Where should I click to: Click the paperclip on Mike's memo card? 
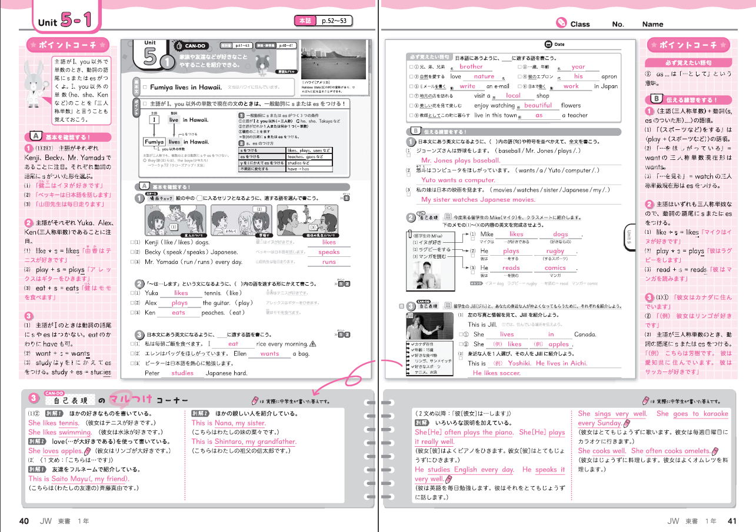[x=409, y=233]
